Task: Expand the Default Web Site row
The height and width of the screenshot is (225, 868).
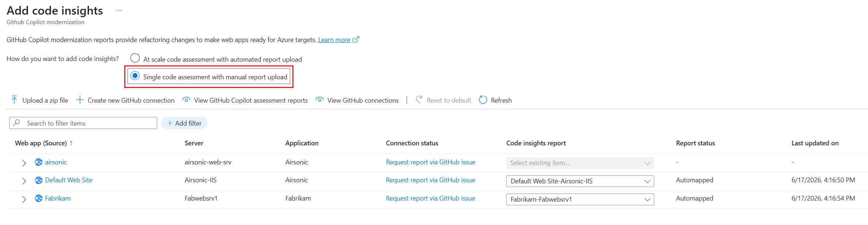Action: 24,181
